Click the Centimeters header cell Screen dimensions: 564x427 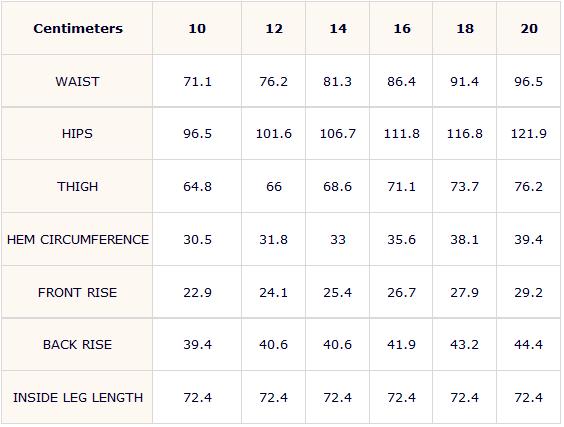coord(78,28)
